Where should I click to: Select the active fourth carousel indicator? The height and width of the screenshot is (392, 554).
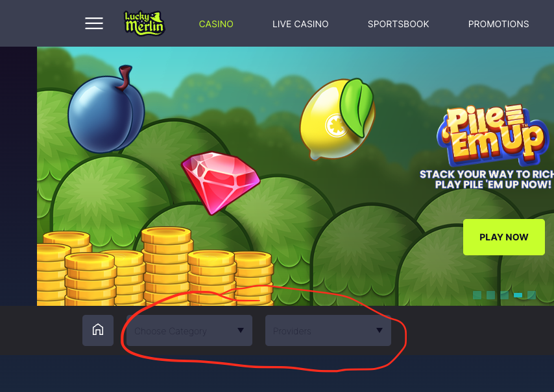click(x=518, y=295)
